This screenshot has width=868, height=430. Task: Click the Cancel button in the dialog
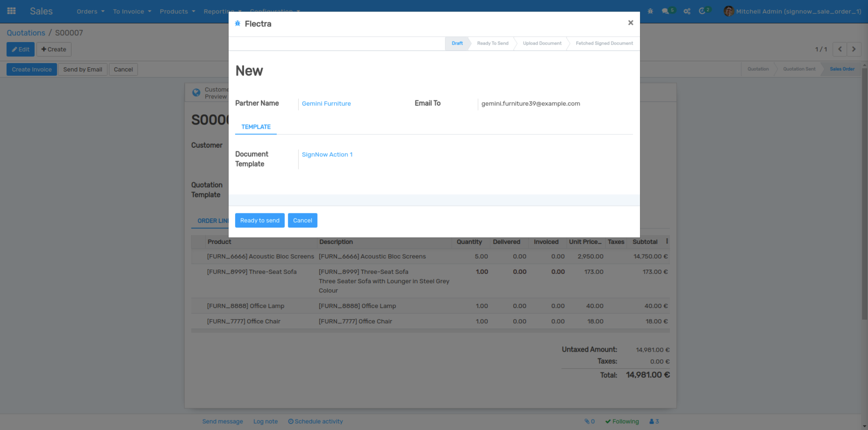click(x=302, y=220)
